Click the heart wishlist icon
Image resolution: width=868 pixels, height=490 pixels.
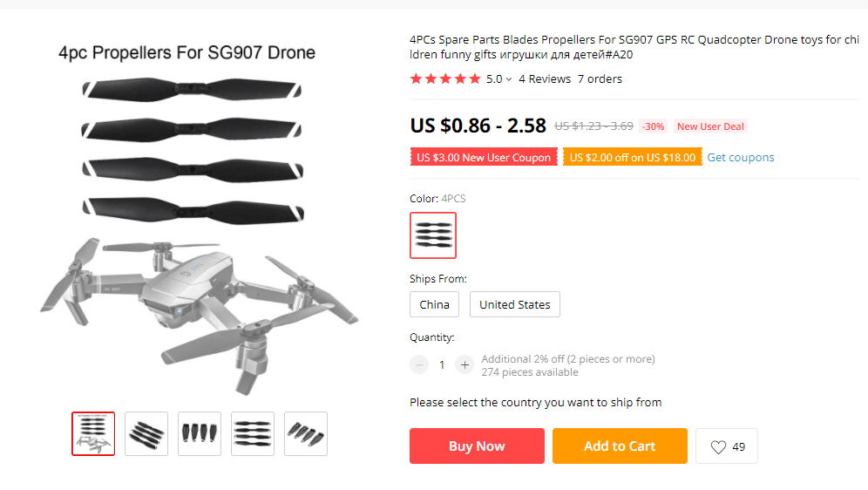[718, 446]
